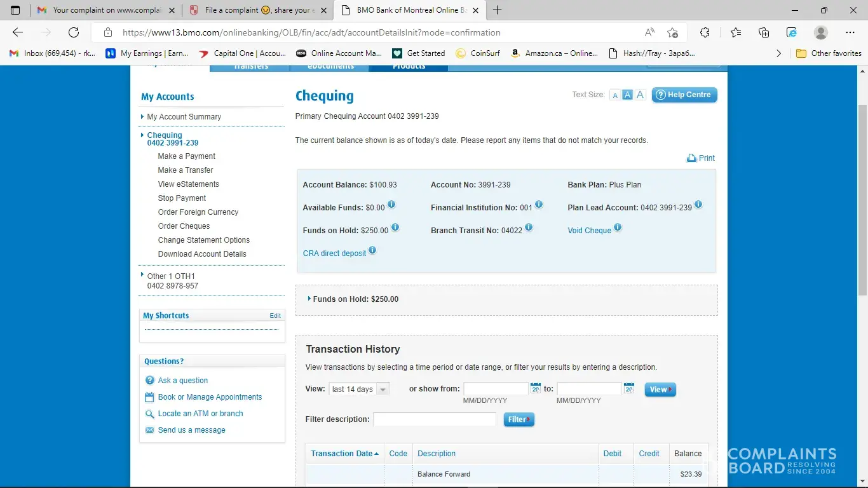The height and width of the screenshot is (488, 868).
Task: Click the Help Centre button
Action: tap(684, 95)
